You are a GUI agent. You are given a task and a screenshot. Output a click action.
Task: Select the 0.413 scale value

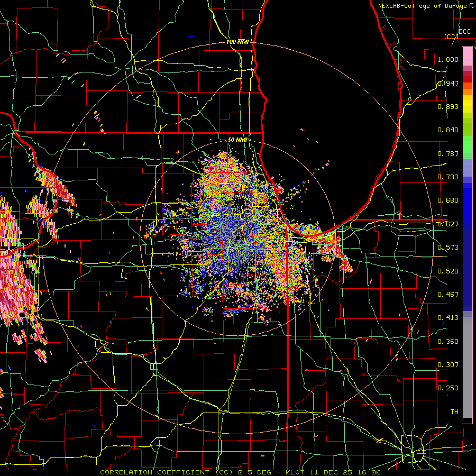448,318
